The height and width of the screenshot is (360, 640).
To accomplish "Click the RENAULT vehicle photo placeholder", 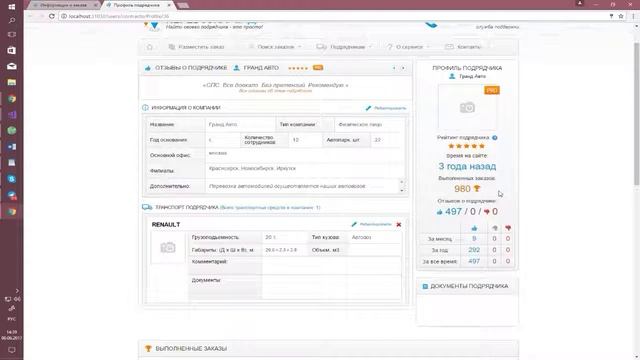I will (168, 247).
